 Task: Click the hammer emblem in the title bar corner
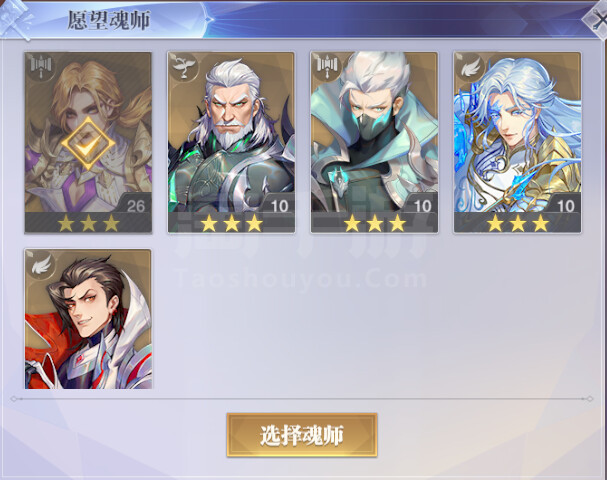[15, 19]
